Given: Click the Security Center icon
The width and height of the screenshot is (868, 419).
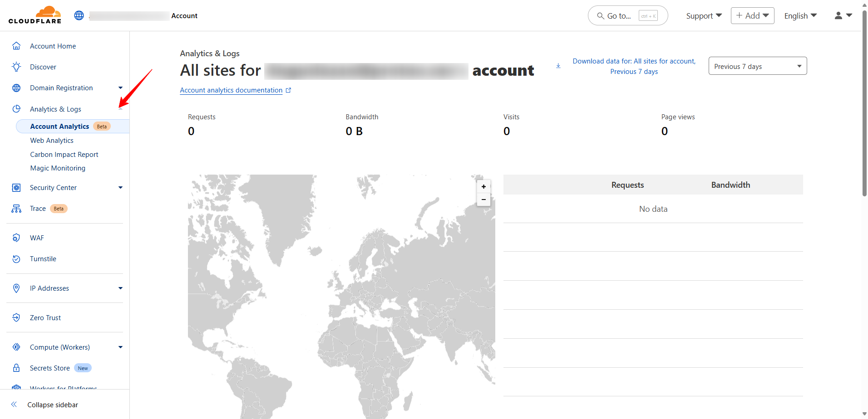Looking at the screenshot, I should click(x=16, y=188).
